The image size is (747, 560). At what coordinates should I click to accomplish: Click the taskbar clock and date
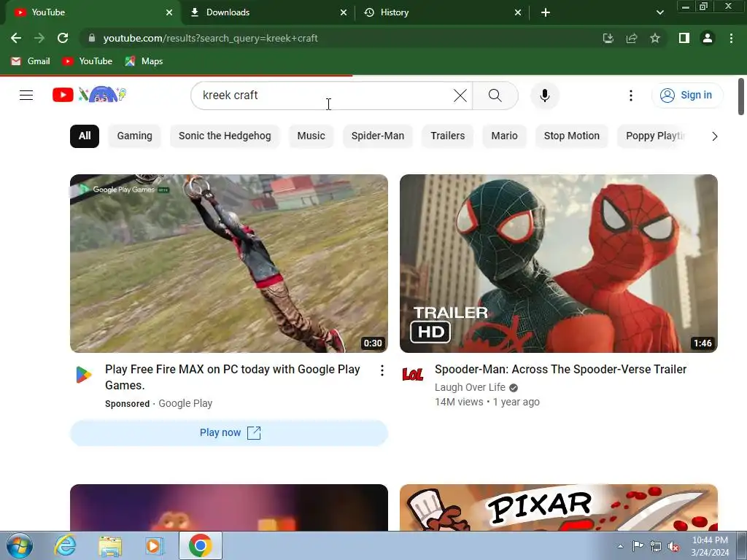point(710,546)
